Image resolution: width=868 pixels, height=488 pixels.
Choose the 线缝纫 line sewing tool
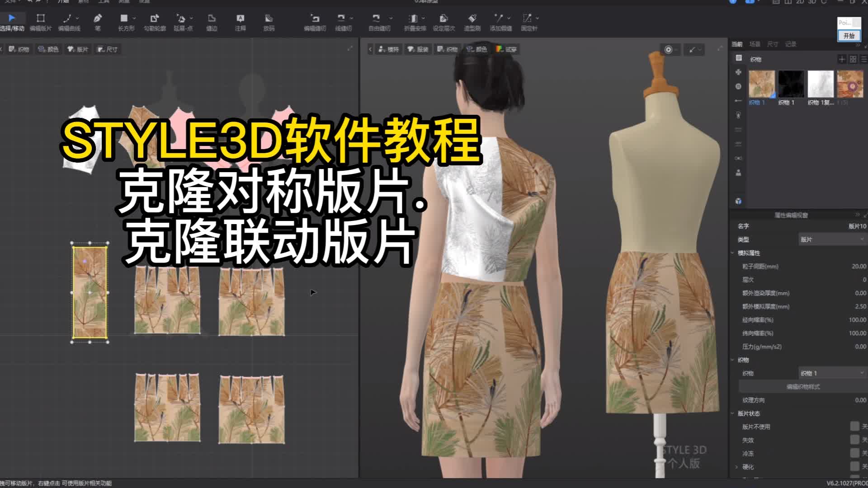click(343, 22)
